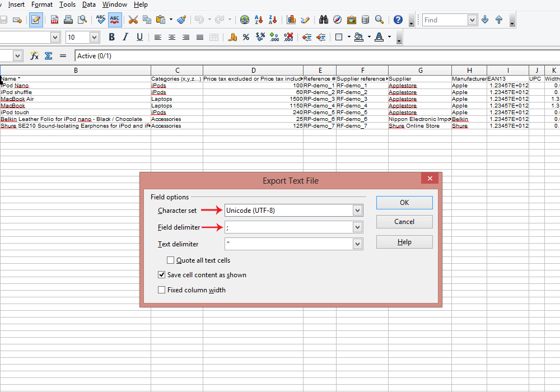Open Character set dropdown arrow

click(x=357, y=211)
